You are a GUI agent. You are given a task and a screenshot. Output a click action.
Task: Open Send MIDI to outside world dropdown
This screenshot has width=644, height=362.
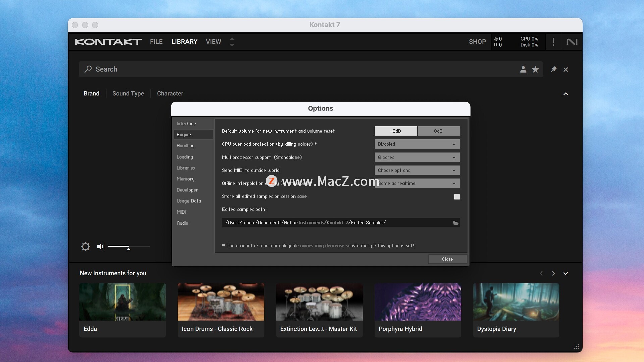tap(417, 170)
